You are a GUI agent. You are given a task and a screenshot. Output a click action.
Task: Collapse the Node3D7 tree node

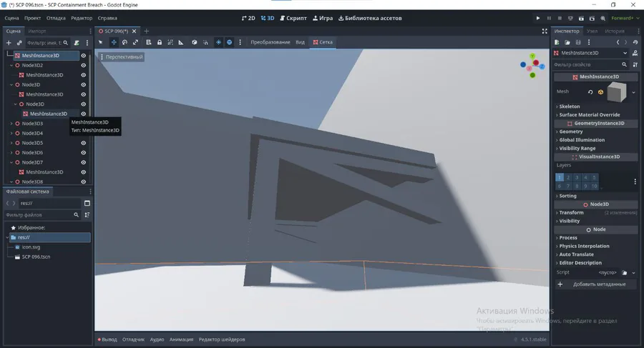pyautogui.click(x=11, y=162)
